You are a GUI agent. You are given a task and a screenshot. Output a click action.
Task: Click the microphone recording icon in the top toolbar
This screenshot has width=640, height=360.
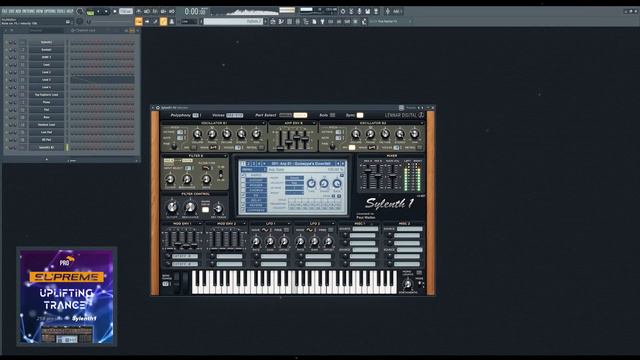(359, 11)
